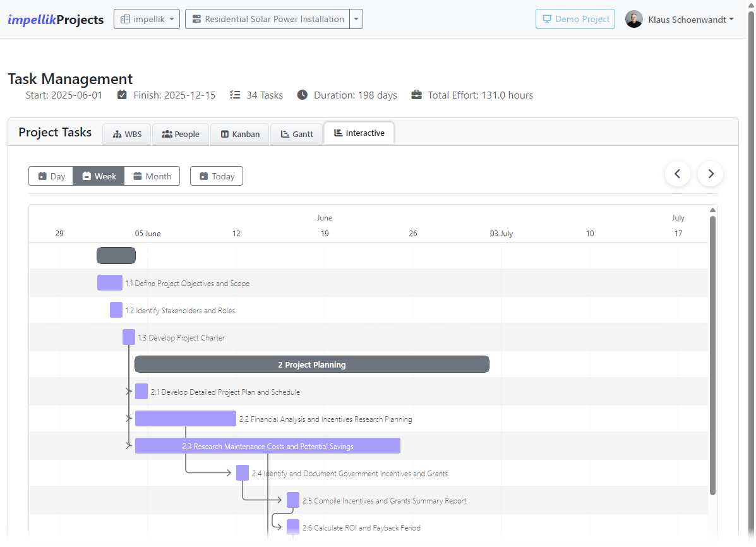The height and width of the screenshot is (547, 756).
Task: Select the 2.6 Calculate ROI task bar
Action: point(293,527)
